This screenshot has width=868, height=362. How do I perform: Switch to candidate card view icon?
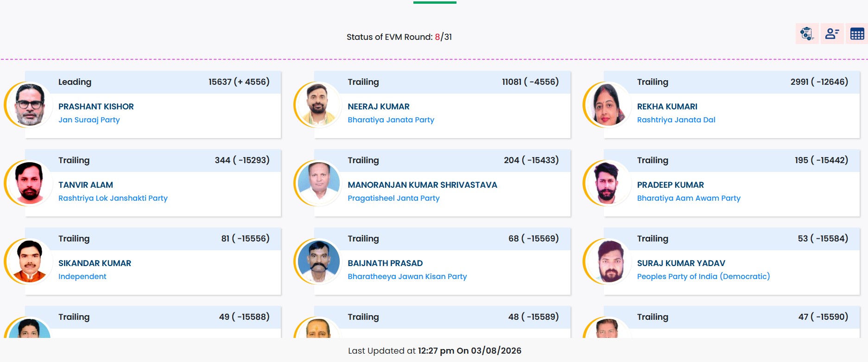pos(832,34)
